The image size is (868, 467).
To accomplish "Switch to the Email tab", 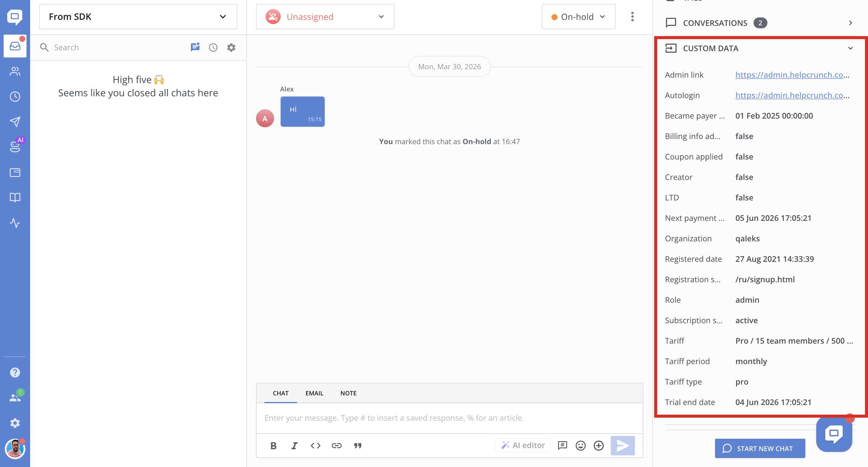I will [314, 393].
